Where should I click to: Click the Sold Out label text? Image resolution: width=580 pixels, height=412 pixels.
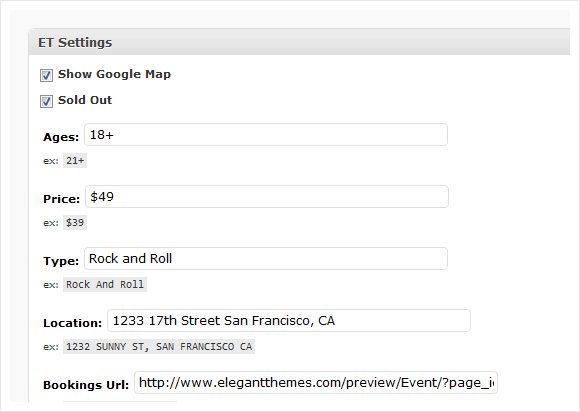[85, 100]
